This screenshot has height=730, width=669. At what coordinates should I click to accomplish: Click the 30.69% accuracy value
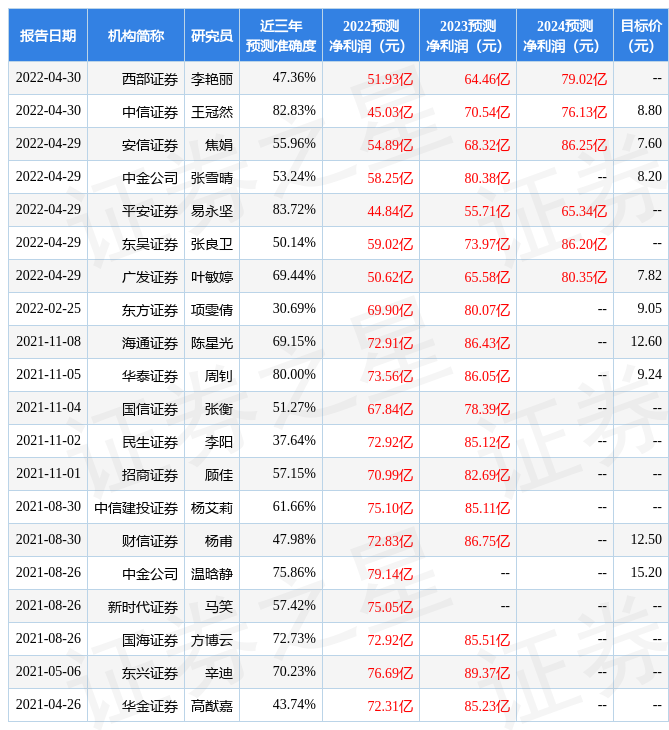294,308
